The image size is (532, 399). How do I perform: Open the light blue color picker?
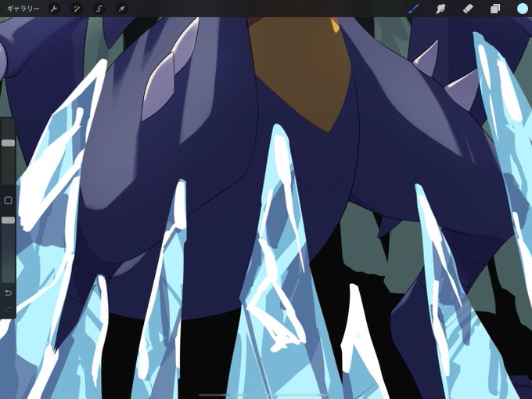(x=523, y=9)
